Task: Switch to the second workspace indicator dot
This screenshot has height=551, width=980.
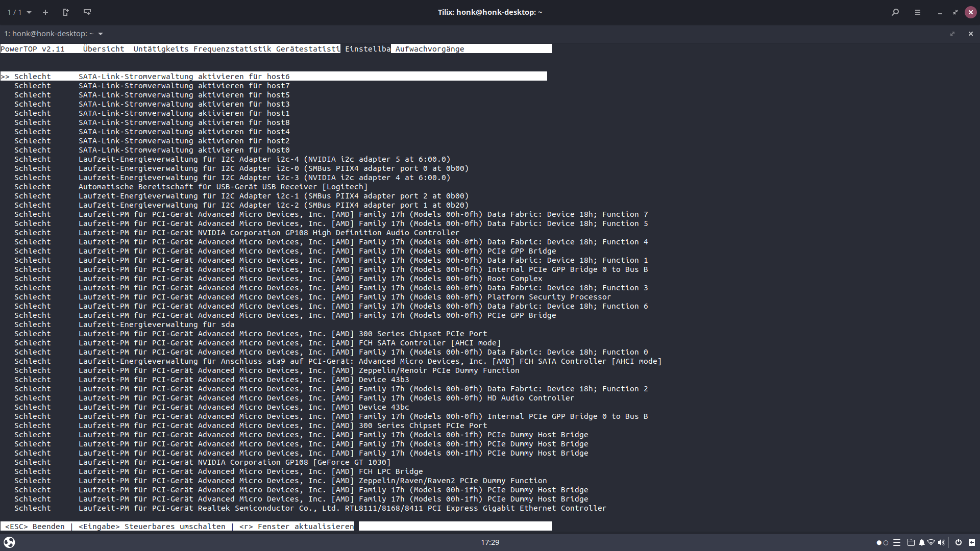Action: point(886,543)
